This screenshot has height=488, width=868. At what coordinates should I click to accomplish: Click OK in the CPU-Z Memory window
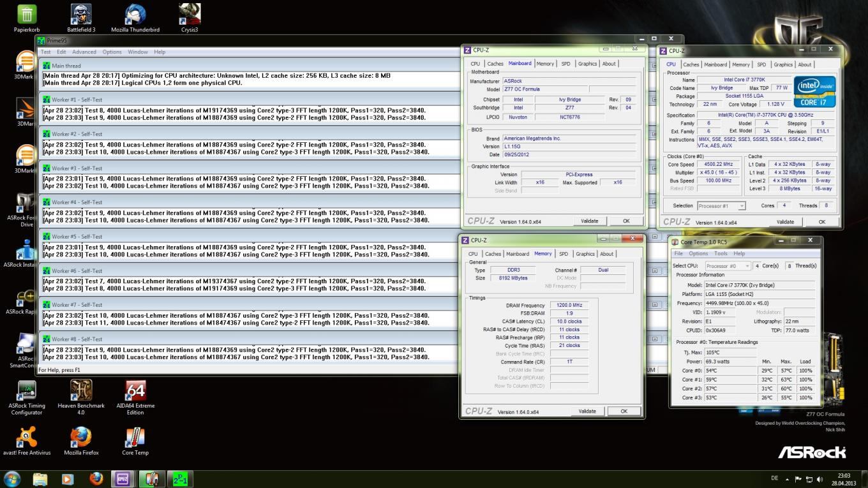click(624, 411)
